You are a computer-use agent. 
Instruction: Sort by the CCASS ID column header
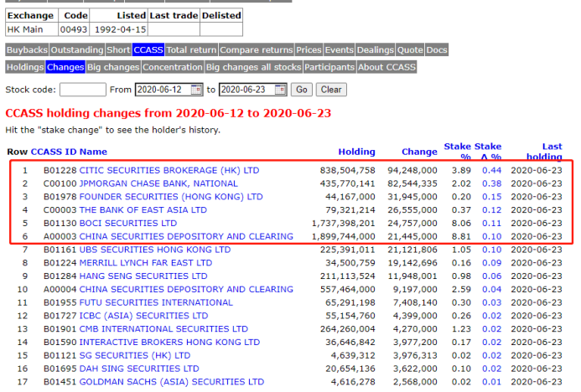point(53,152)
